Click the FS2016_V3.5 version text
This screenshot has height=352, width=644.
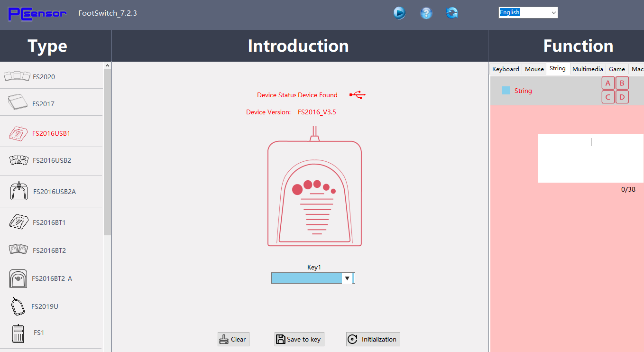tap(317, 112)
